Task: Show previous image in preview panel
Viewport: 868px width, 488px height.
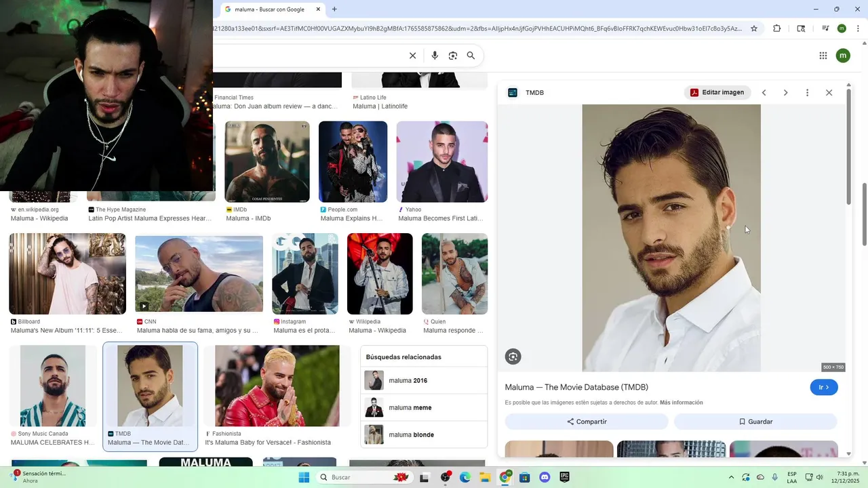Action: pyautogui.click(x=764, y=93)
